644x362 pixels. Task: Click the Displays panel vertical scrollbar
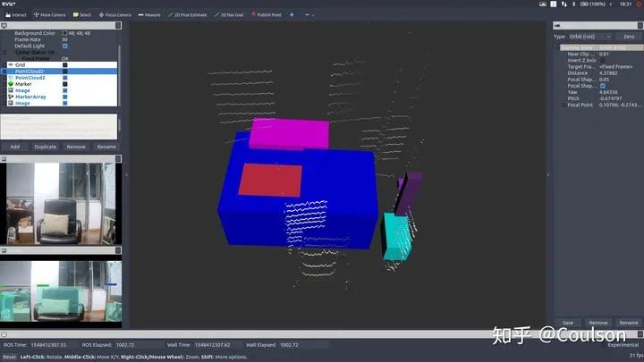point(119,74)
